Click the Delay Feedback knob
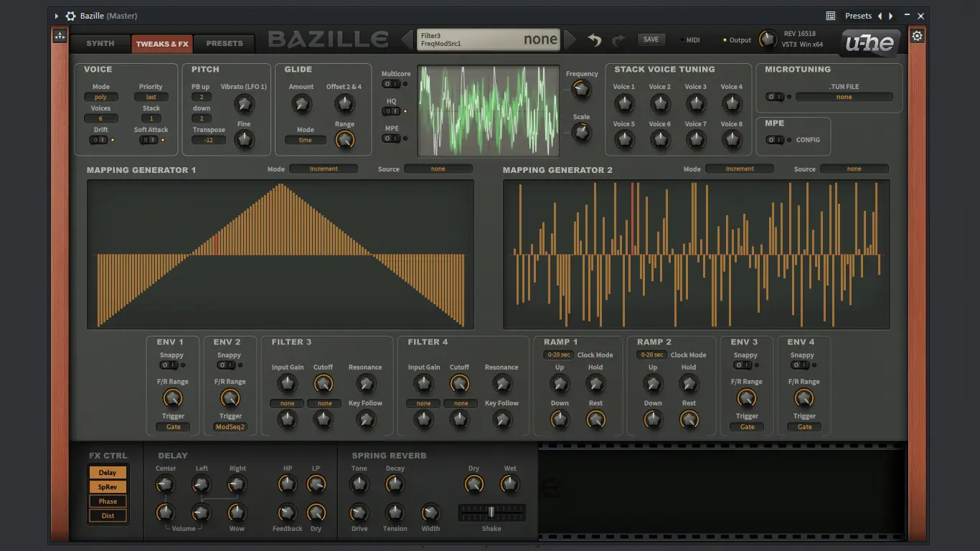This screenshot has height=551, width=980. click(287, 512)
